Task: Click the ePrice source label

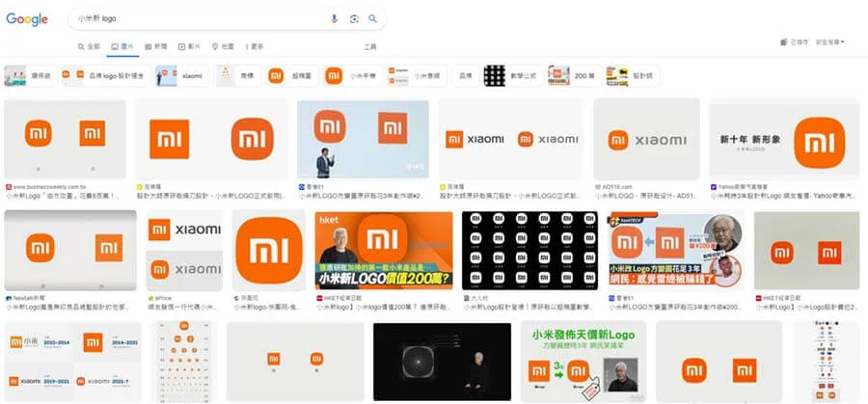Action: point(164,298)
